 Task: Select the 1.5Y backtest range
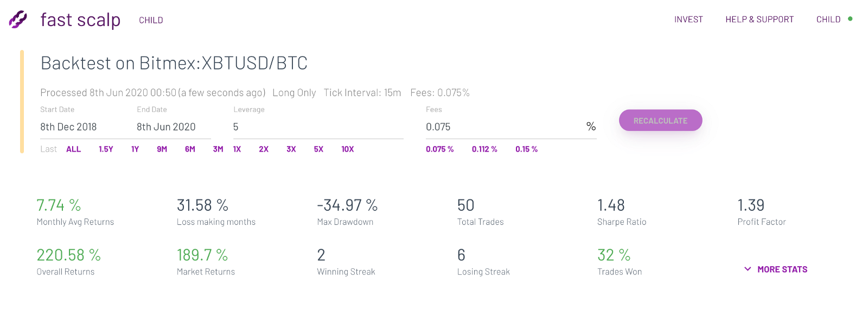(106, 149)
